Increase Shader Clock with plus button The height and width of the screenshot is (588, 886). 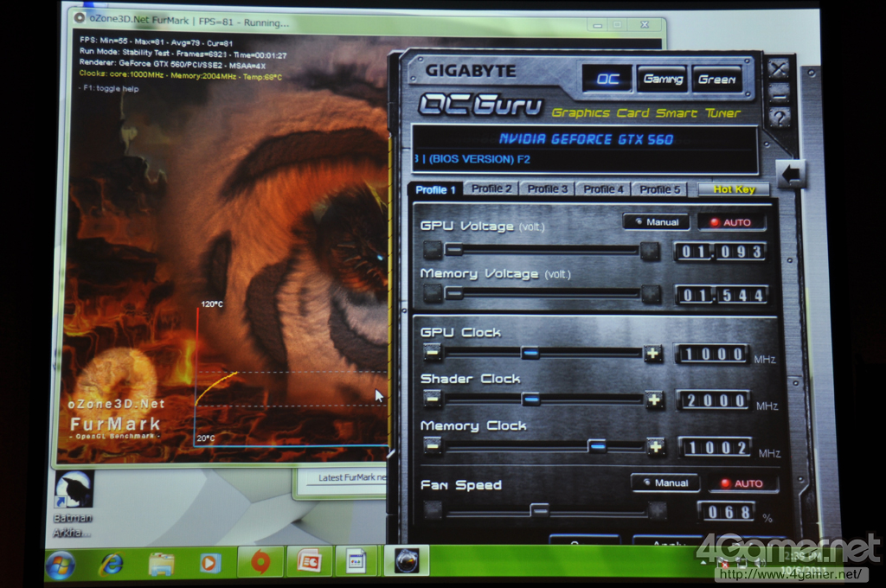point(654,399)
